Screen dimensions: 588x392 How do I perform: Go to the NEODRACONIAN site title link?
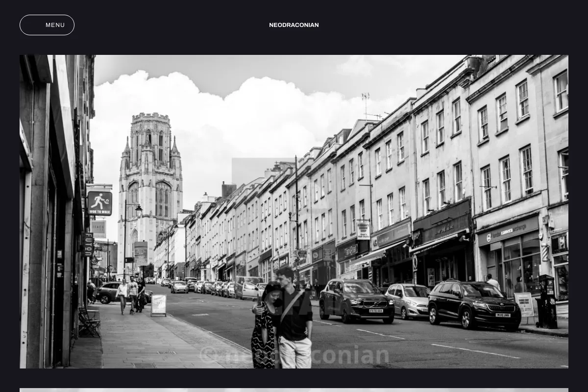point(294,25)
